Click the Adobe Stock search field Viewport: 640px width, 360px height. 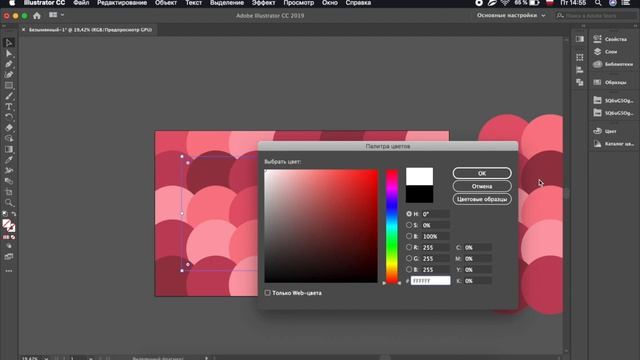(x=596, y=16)
